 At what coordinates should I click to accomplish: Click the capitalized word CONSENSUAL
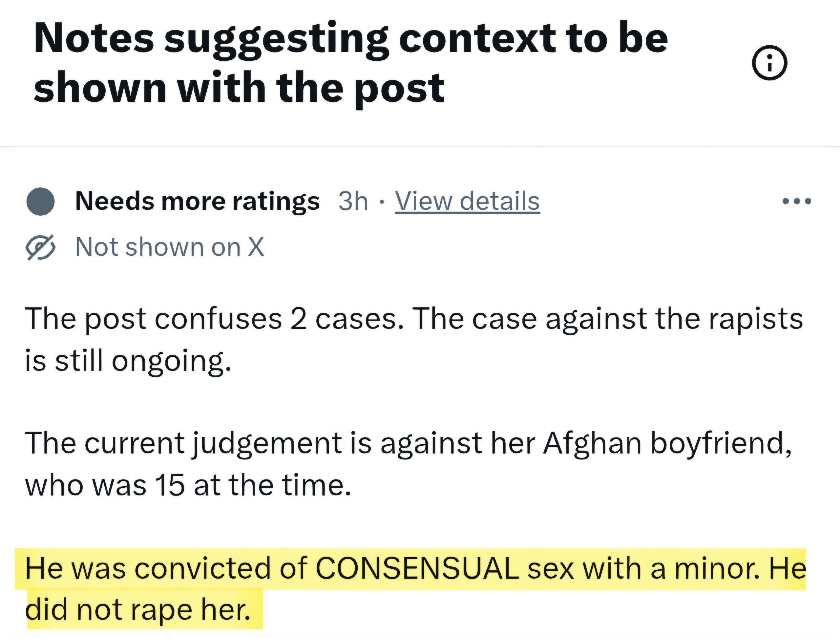(x=417, y=569)
